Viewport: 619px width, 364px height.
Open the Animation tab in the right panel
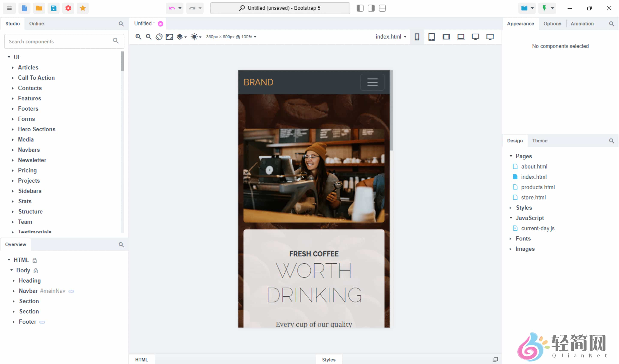pyautogui.click(x=582, y=24)
